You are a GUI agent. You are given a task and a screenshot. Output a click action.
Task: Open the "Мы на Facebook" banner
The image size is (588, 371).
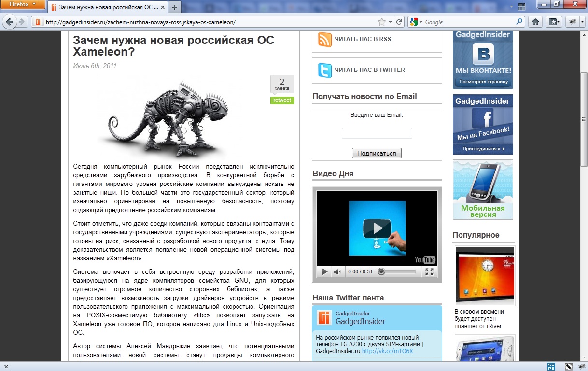[483, 125]
